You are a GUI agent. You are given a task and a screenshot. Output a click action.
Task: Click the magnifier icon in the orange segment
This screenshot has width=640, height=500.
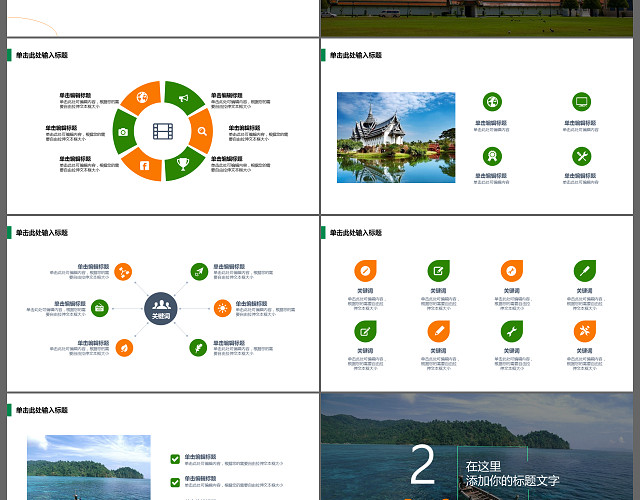pos(202,131)
